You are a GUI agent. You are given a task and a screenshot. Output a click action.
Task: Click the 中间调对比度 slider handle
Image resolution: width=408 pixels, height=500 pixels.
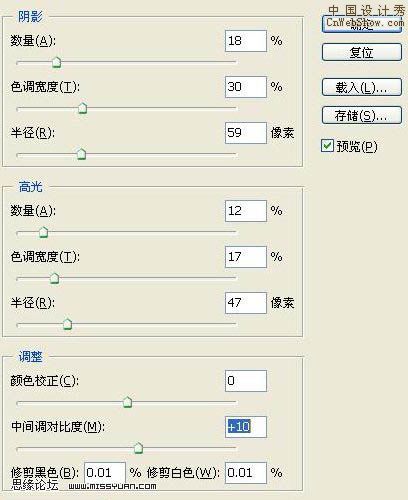[x=138, y=448]
